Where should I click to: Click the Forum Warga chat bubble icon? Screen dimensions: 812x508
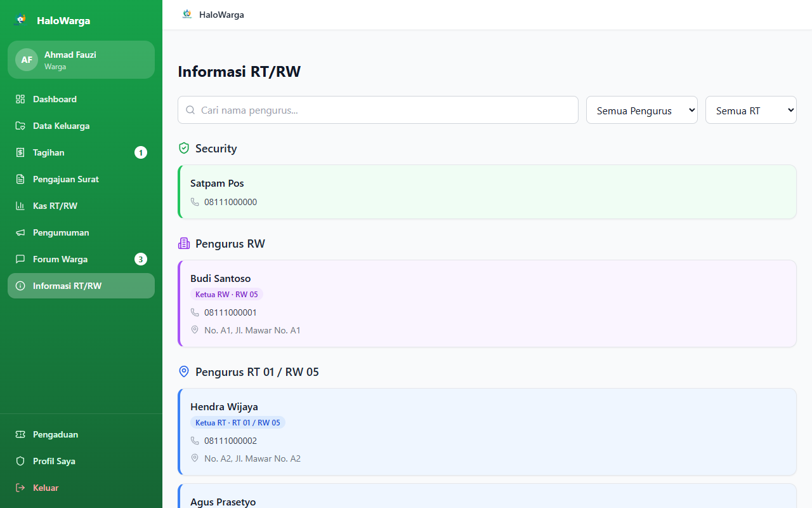(x=20, y=259)
